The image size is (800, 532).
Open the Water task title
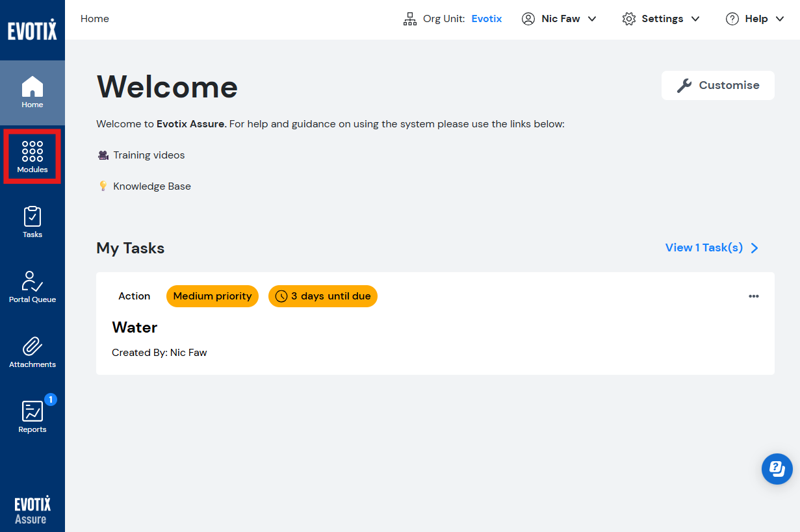(135, 327)
